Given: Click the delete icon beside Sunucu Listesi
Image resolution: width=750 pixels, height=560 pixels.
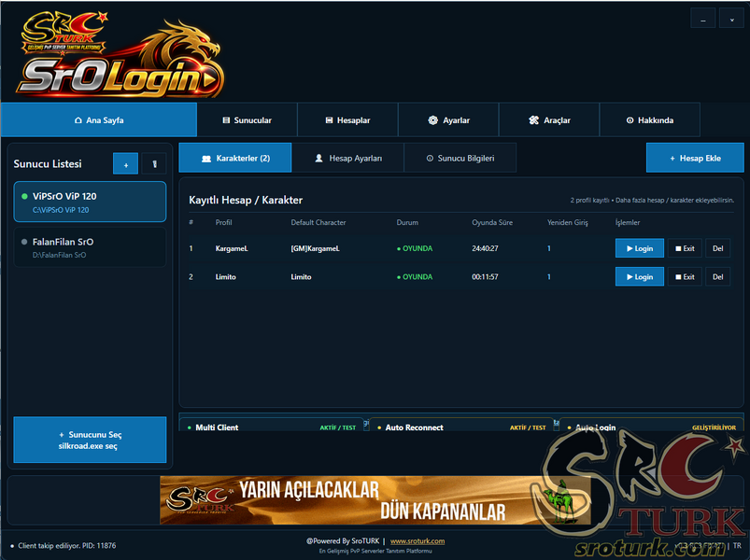Looking at the screenshot, I should [154, 164].
